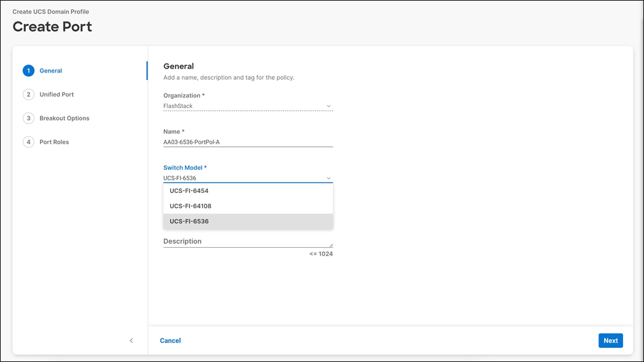The height and width of the screenshot is (362, 644).
Task: Click the Unified Port step indicator
Action: point(28,94)
